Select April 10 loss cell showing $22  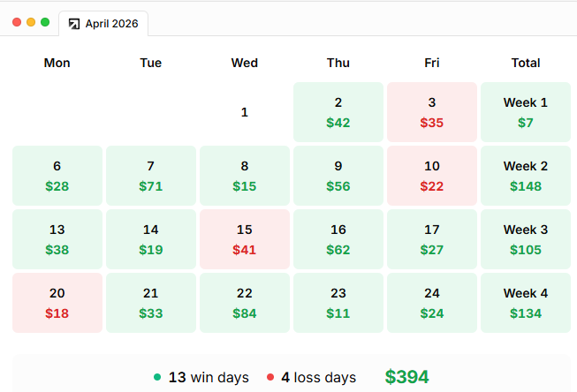coord(432,176)
